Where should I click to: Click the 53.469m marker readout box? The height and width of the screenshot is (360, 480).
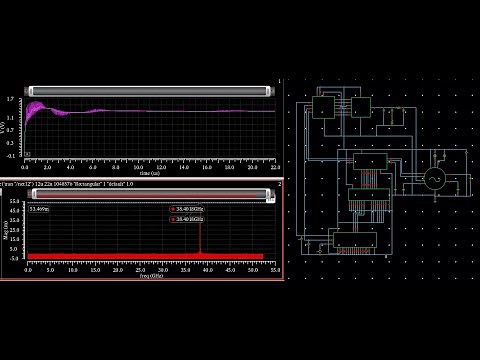coord(39,209)
